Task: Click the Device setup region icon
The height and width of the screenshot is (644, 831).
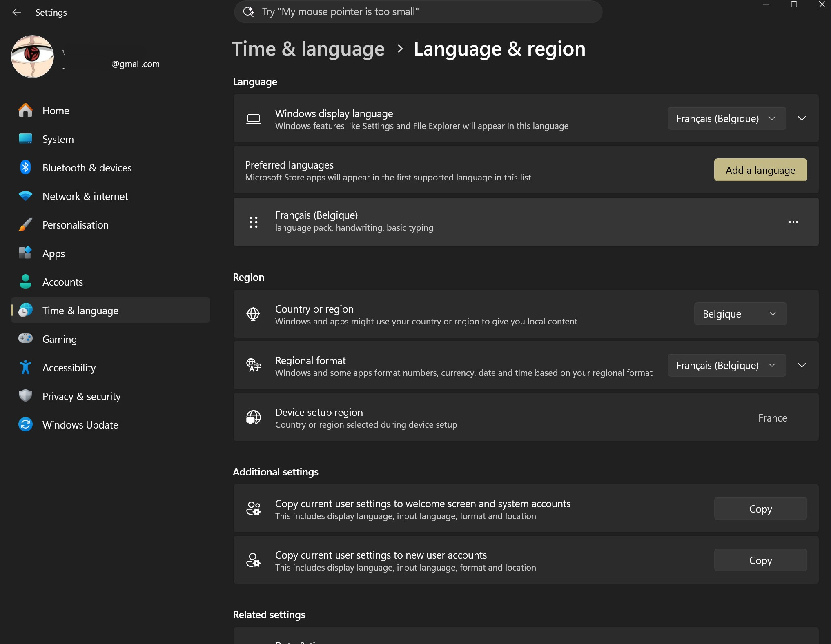Action: tap(254, 417)
